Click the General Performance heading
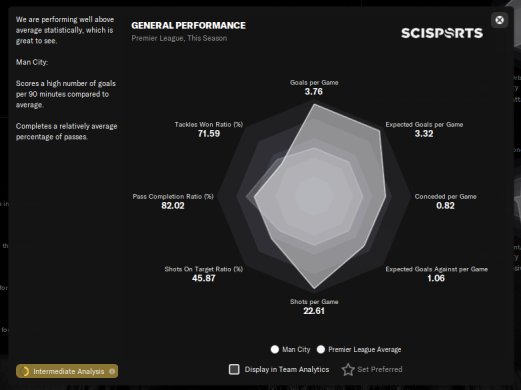The width and height of the screenshot is (521, 390). point(188,26)
